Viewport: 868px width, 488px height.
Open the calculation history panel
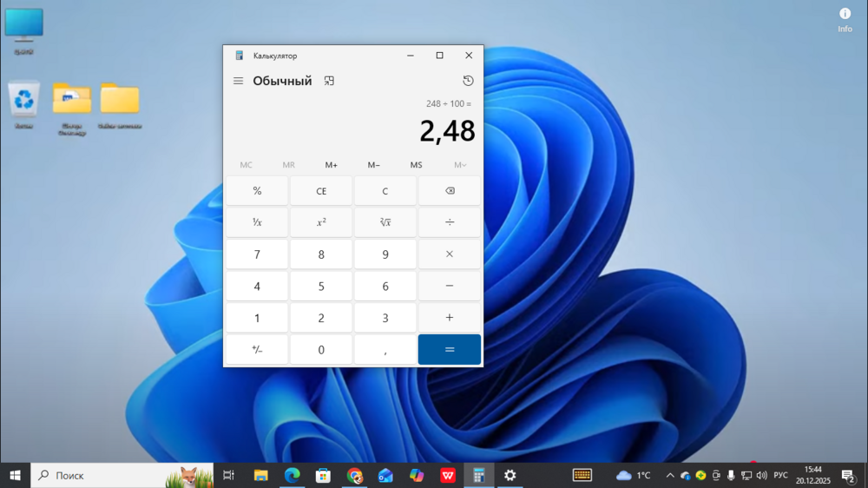tap(468, 81)
